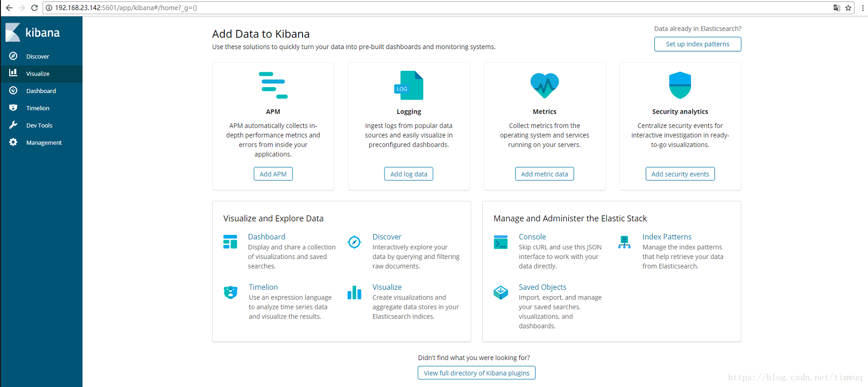
Task: Click the Discover compass icon in Explore panel
Action: click(355, 242)
